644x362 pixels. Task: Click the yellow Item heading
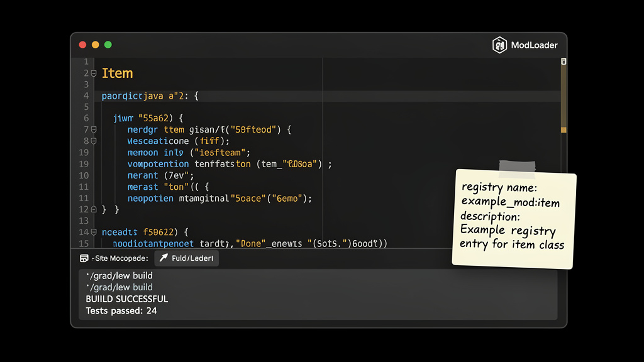click(x=117, y=74)
